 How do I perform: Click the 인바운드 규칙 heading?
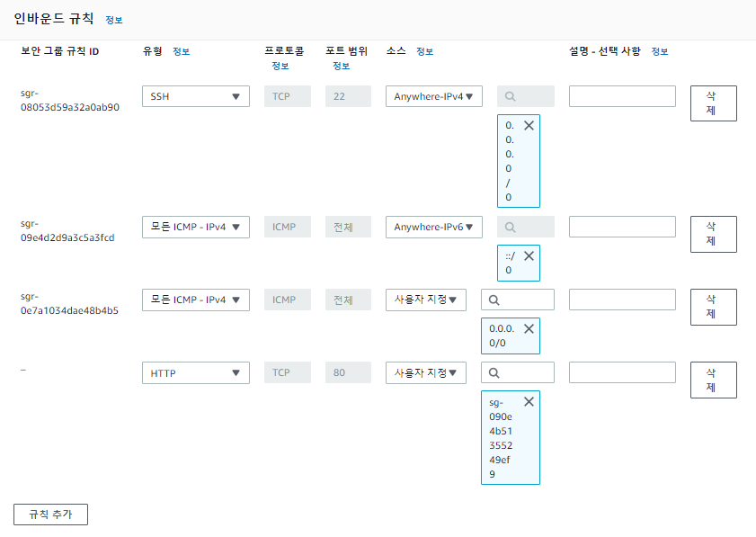pyautogui.click(x=54, y=19)
